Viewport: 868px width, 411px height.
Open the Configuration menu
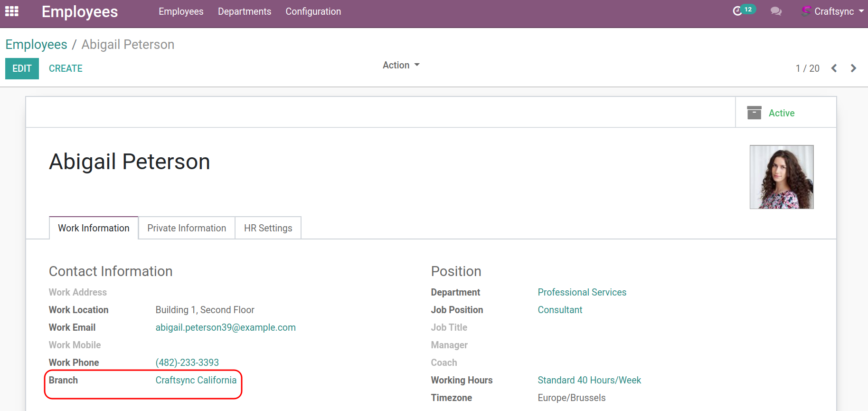313,11
